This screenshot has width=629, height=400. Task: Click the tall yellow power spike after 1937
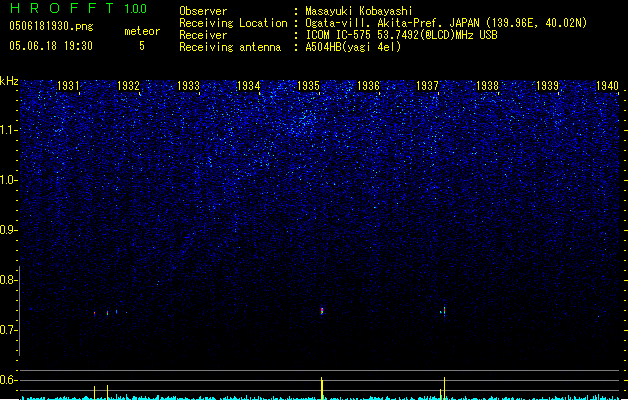444,388
